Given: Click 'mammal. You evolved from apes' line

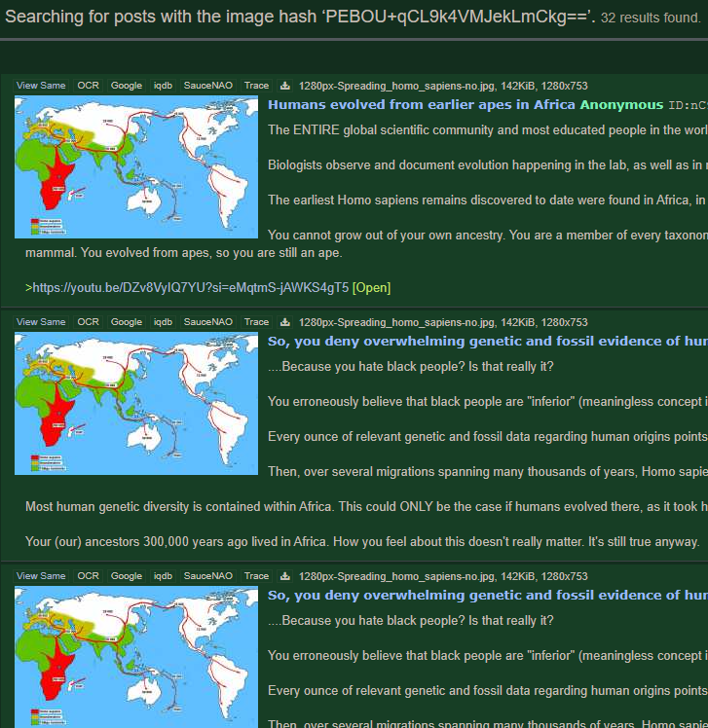Looking at the screenshot, I should click(183, 253).
